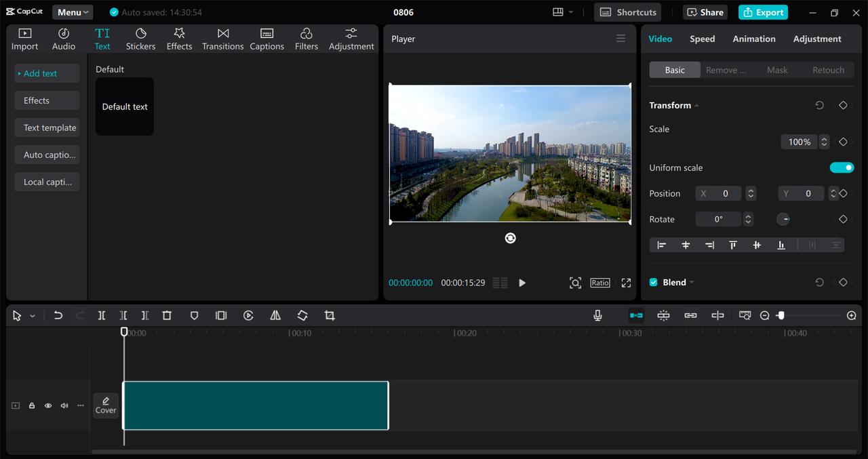Viewport: 868px width, 459px height.
Task: Click the Reverse playback icon
Action: [248, 315]
